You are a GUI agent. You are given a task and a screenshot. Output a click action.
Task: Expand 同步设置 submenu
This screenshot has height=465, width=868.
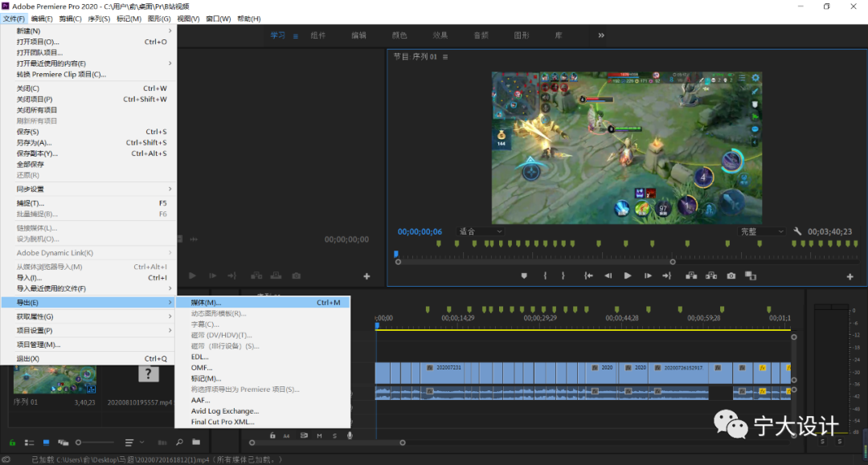(x=88, y=189)
